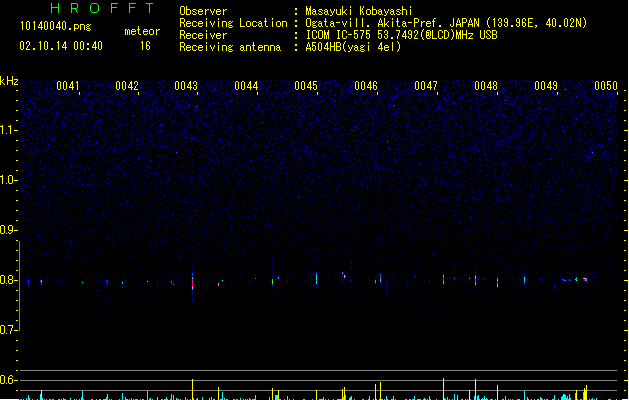Screen dimensions: 629x400
Task: Click the kHz axis unit label
Action: pos(9,81)
